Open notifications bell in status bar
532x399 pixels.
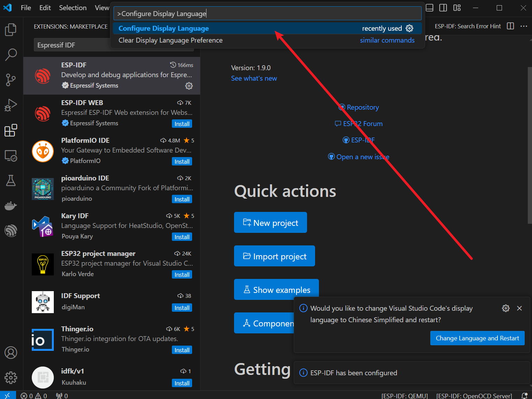click(x=524, y=396)
